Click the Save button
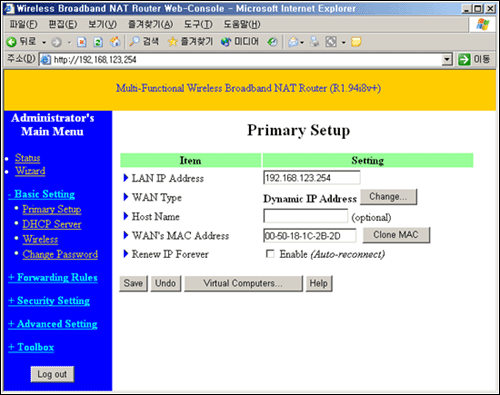The image size is (500, 395). click(x=133, y=283)
